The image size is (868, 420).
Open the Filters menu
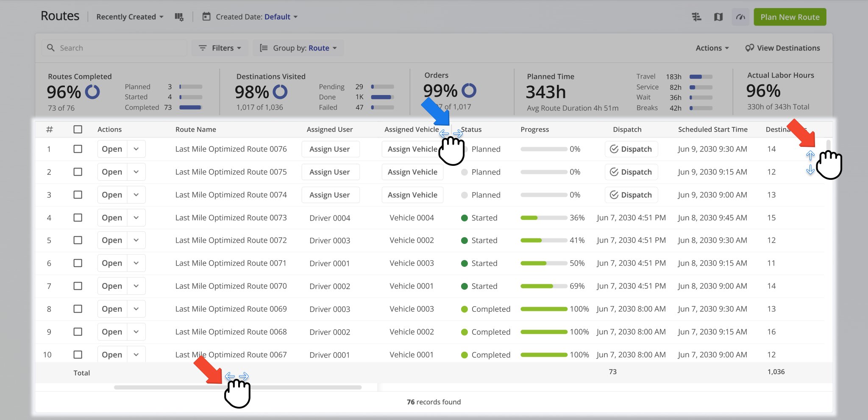tap(220, 48)
